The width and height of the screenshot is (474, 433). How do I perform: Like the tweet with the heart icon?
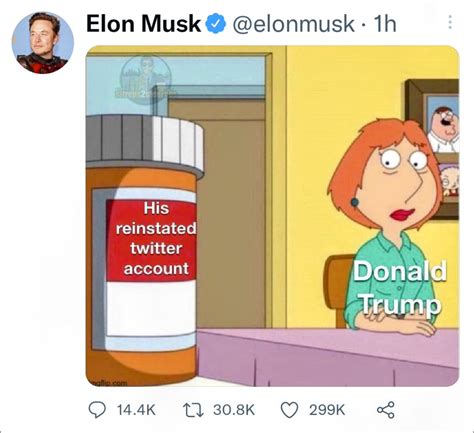pos(290,410)
